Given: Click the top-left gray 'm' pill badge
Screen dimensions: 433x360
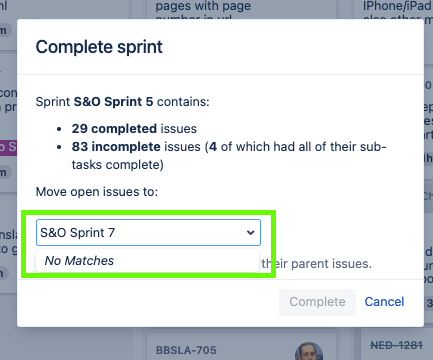Looking at the screenshot, I should click(4, 31).
